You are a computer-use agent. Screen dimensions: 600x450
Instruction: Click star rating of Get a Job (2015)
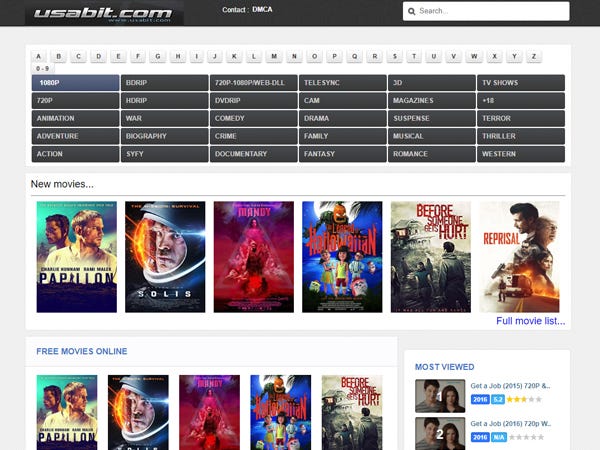[524, 399]
